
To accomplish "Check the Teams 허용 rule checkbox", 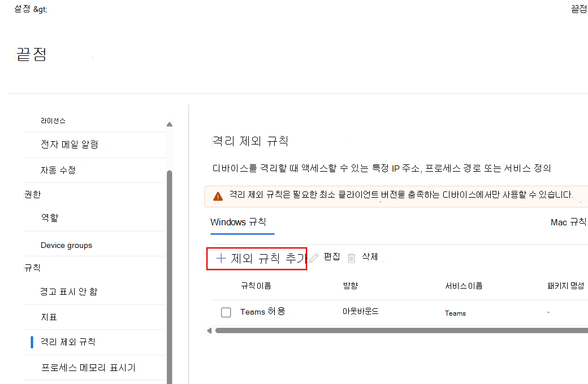I will coord(226,312).
